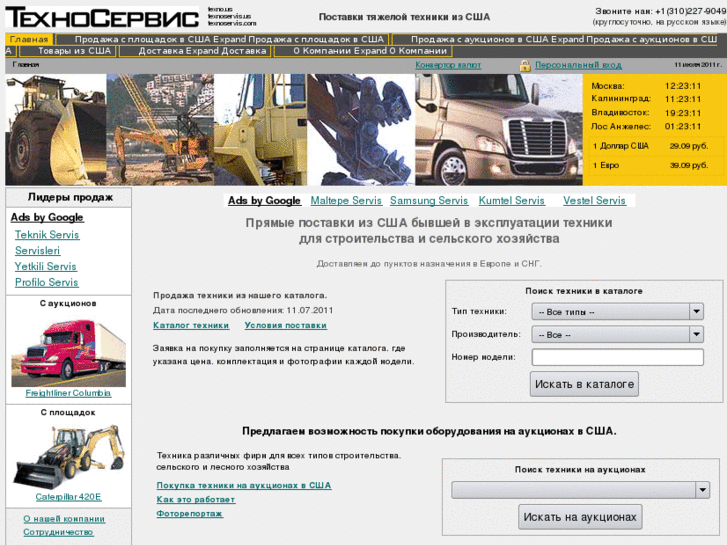Expand the Производитель dropdown
Image resolution: width=727 pixels, height=545 pixels.
[x=617, y=335]
